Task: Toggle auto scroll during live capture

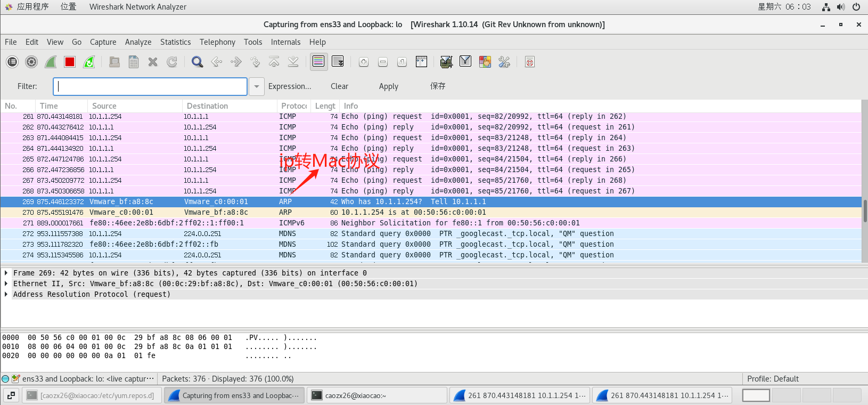Action: click(x=338, y=62)
